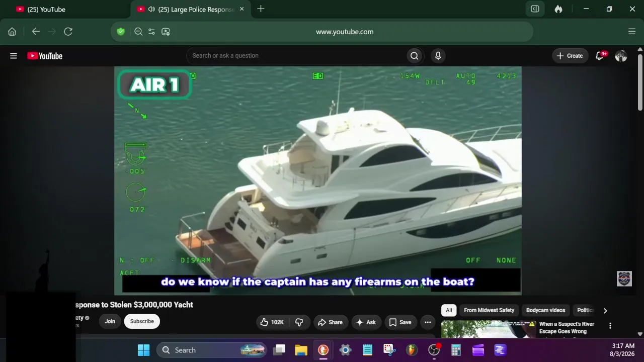Launch Snipping Tool from taskbar
This screenshot has height=362, width=644.
389,350
